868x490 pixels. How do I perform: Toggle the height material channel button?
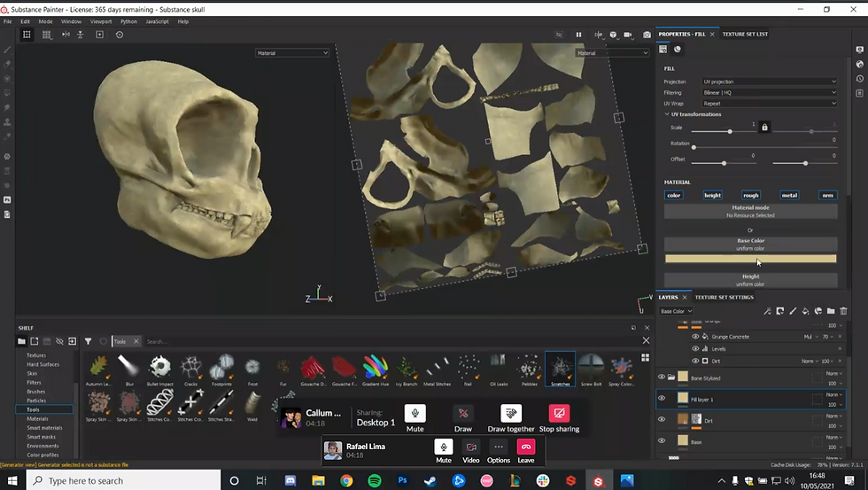(x=712, y=195)
